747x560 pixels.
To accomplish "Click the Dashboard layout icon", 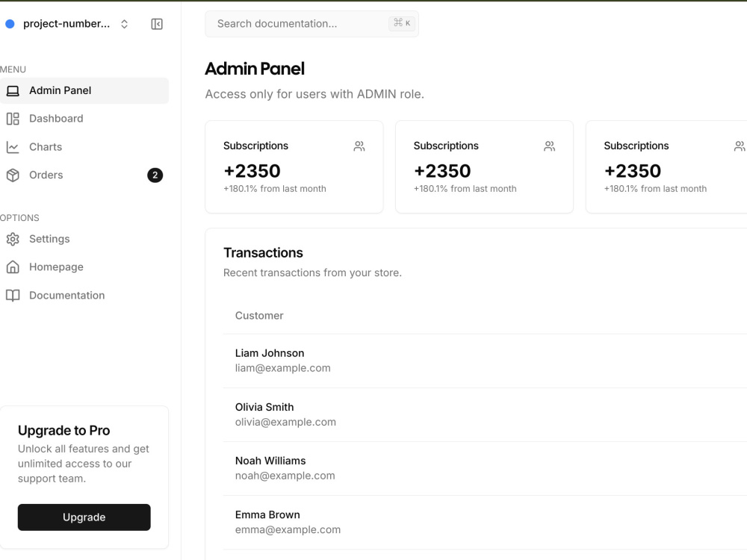I will [x=12, y=118].
